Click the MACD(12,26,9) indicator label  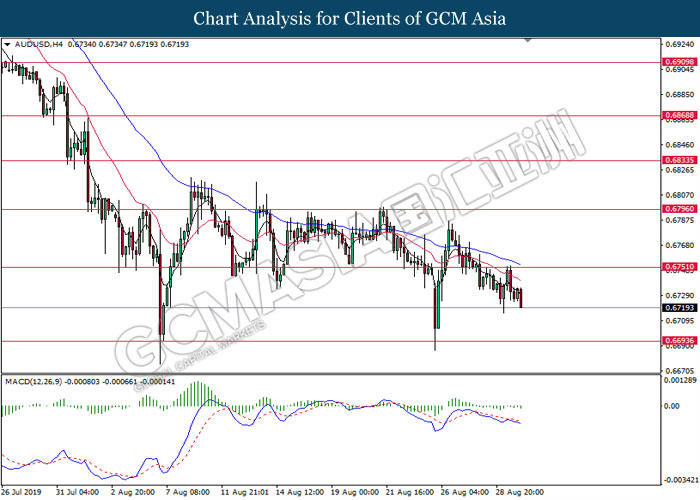pos(36,381)
